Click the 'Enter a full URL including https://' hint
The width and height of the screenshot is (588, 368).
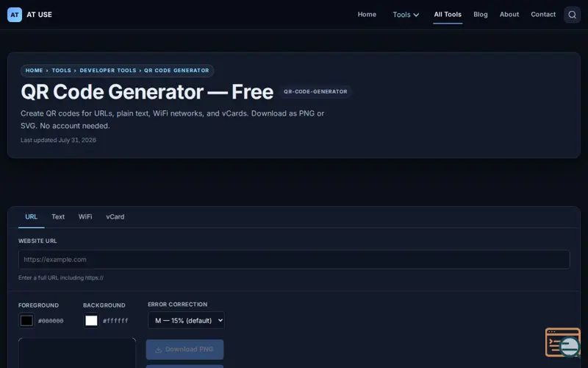click(x=61, y=278)
